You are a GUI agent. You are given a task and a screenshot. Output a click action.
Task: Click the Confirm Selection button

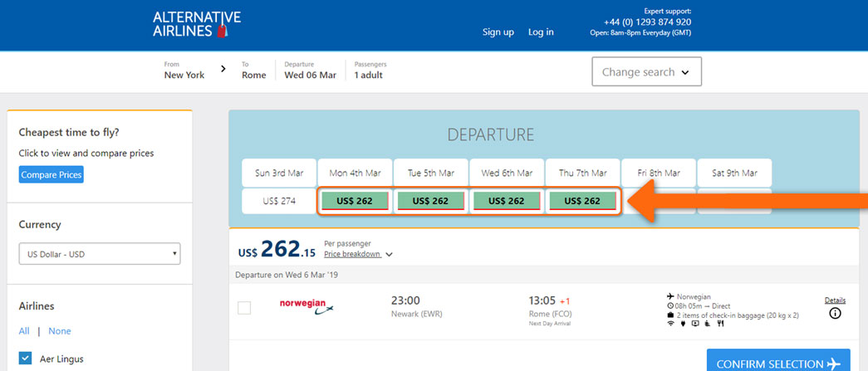[x=778, y=364]
